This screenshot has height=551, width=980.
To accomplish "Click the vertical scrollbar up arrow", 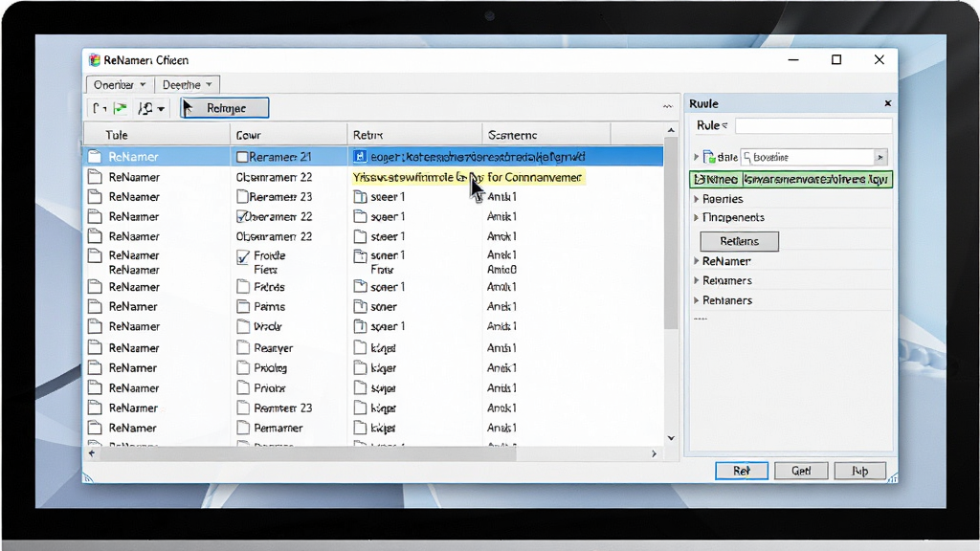I will click(x=671, y=130).
